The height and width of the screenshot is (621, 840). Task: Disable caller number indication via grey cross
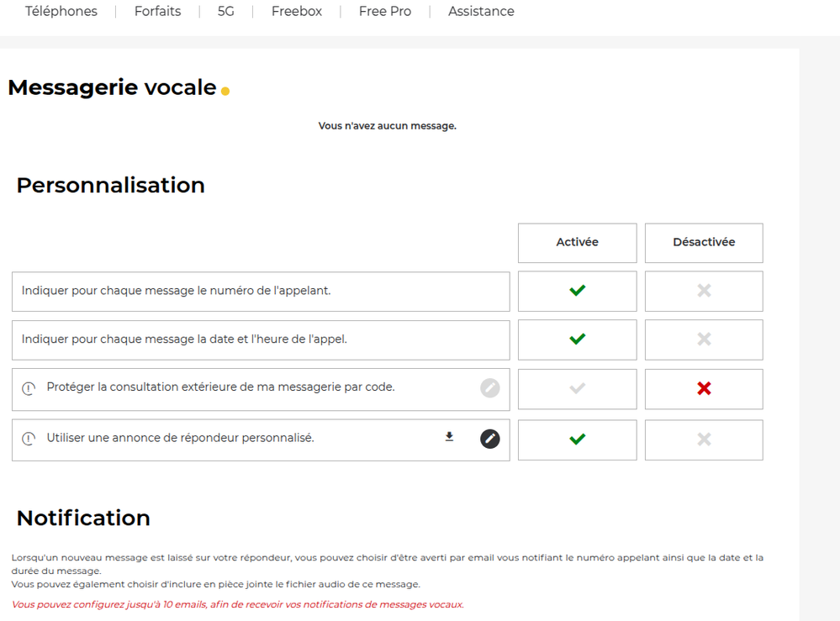click(x=704, y=291)
